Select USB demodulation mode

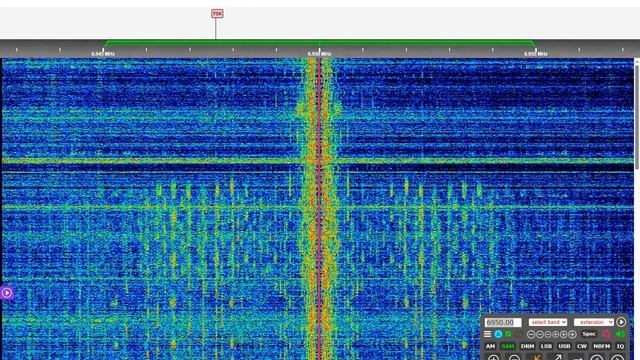tap(564, 346)
